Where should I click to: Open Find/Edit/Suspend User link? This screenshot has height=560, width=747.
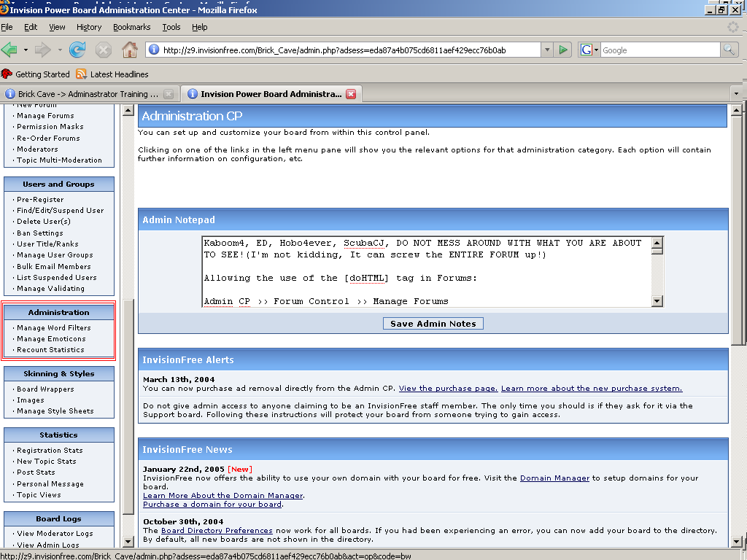[x=60, y=211]
